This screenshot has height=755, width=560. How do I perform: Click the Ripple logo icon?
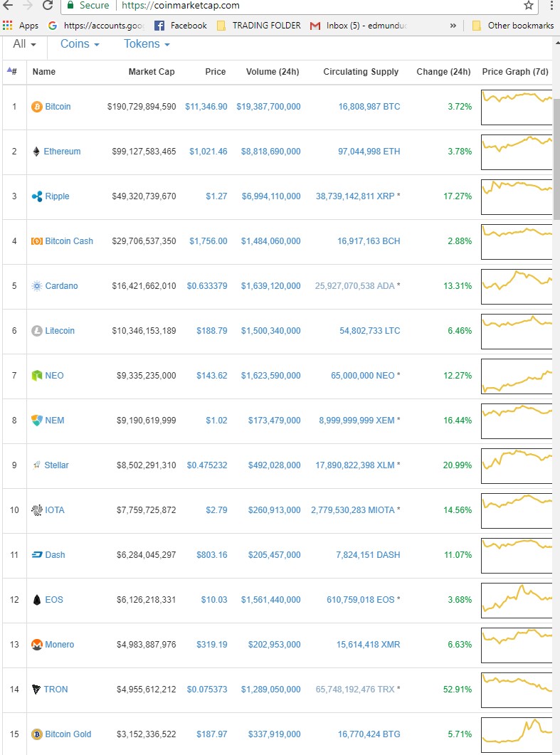coord(36,196)
